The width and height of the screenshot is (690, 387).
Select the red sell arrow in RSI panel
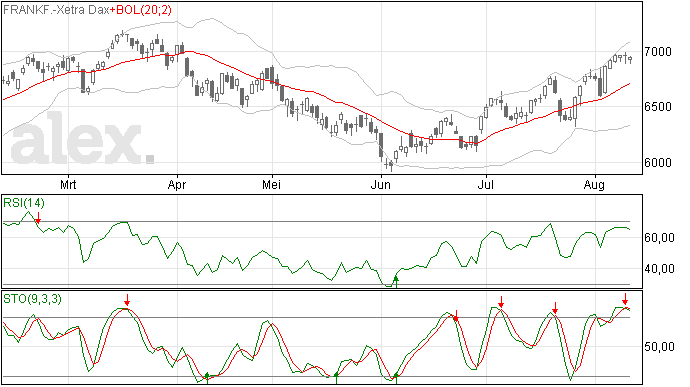[38, 217]
